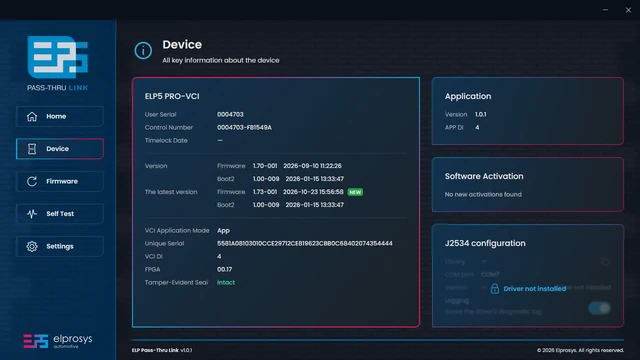Click user serial value 0004703
640x360 pixels.
tap(230, 114)
